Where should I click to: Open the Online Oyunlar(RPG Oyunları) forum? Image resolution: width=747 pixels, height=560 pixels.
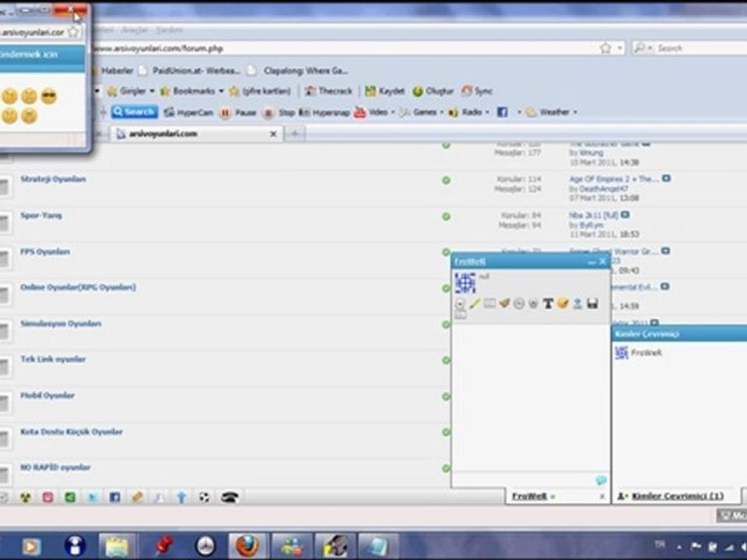(78, 287)
